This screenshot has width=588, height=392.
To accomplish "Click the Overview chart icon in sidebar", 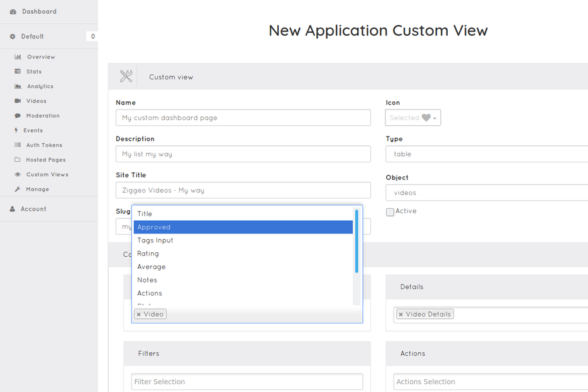I will point(18,57).
